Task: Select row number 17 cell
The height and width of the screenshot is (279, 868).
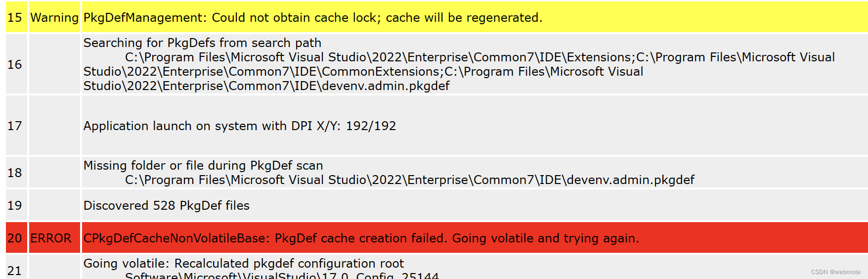Action: point(15,126)
